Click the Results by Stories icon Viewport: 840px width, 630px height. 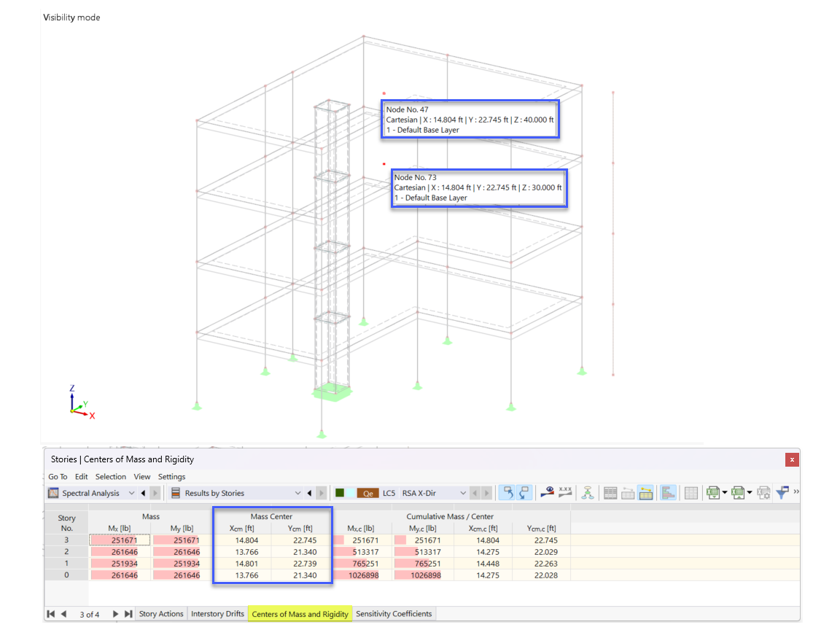[x=176, y=493]
